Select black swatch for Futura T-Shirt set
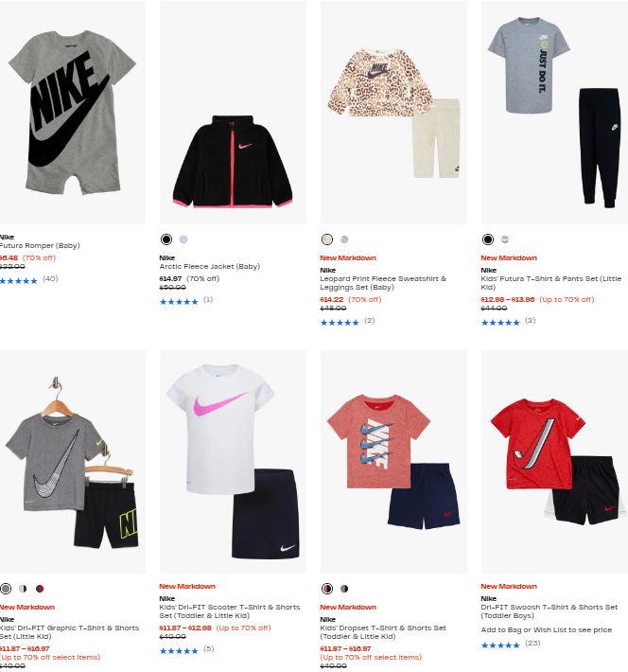Screen dimensions: 628x672 click(487, 239)
